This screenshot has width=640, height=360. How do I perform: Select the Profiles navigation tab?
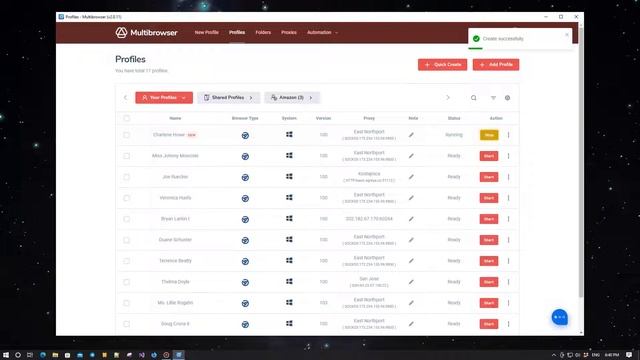point(237,32)
